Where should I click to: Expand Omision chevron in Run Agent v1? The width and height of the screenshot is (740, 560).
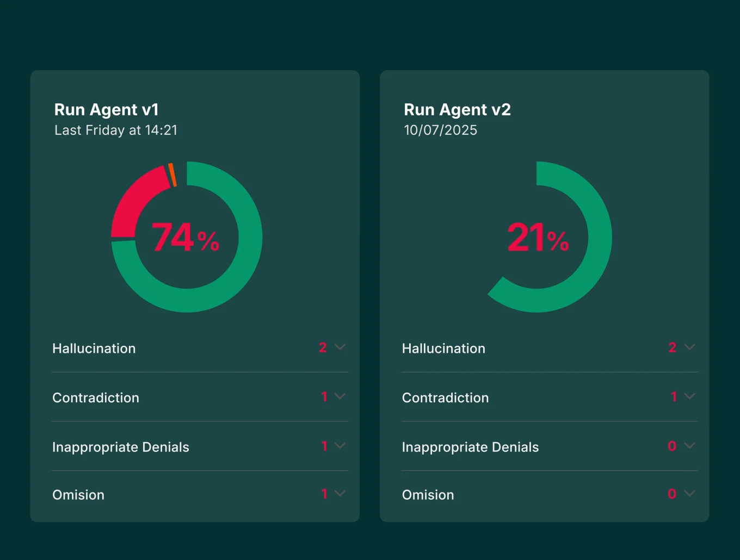(x=340, y=494)
